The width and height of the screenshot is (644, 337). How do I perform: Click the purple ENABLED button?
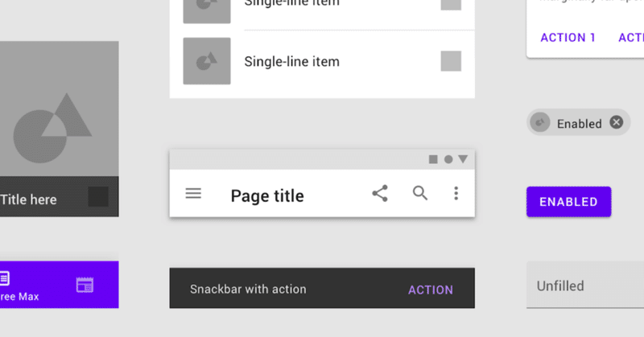point(569,202)
